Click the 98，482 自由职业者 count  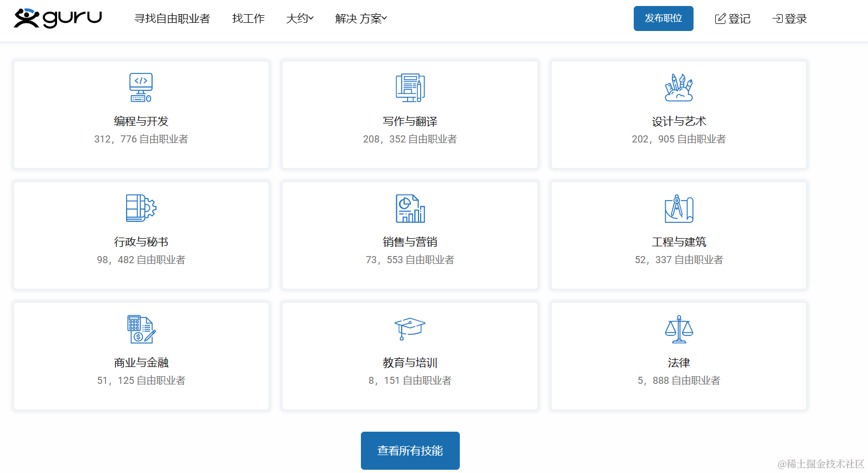pos(141,260)
